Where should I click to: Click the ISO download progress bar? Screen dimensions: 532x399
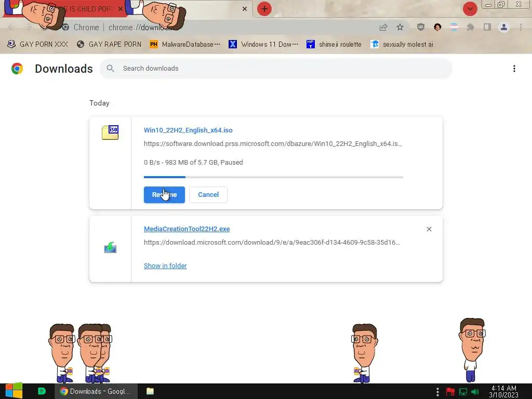pos(273,177)
